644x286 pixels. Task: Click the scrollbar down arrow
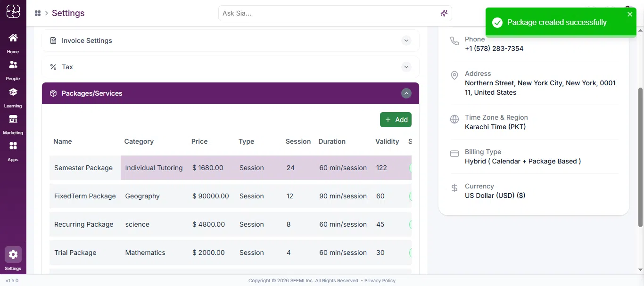[640, 270]
